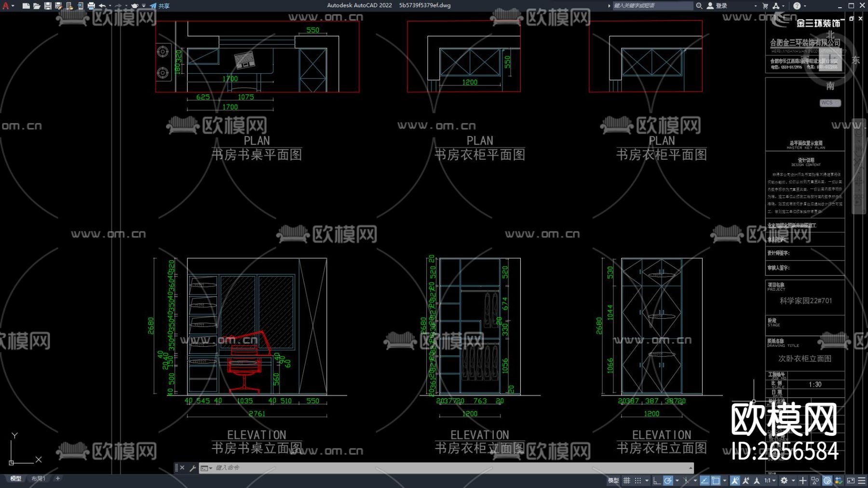Toggle auto-add annotation scales icon
868x488 pixels.
coord(746,480)
